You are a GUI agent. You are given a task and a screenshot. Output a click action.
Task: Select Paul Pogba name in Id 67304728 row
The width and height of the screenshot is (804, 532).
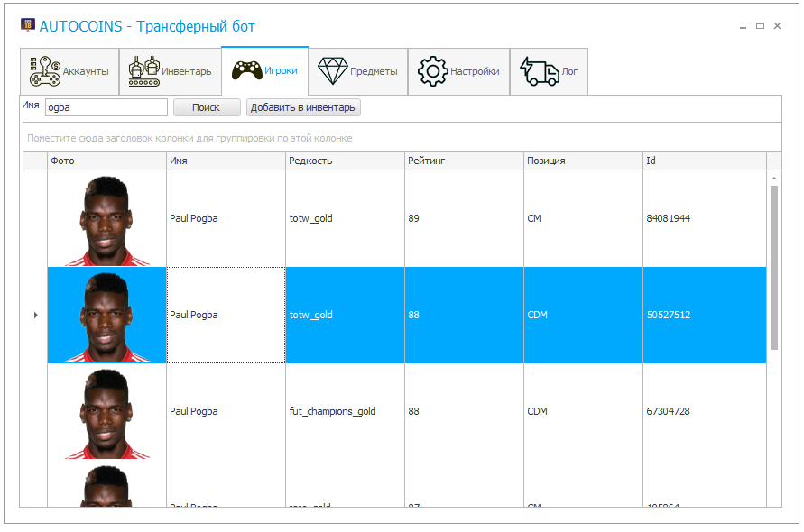coord(194,411)
